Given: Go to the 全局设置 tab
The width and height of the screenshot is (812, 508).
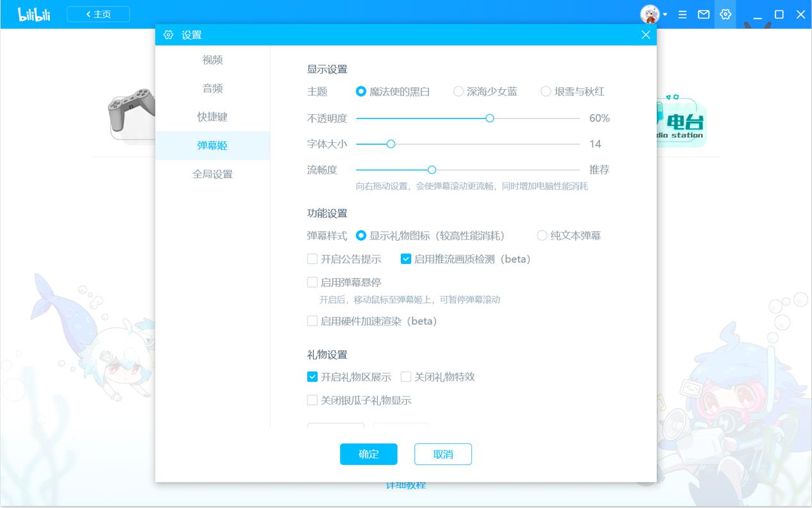Looking at the screenshot, I should tap(213, 174).
